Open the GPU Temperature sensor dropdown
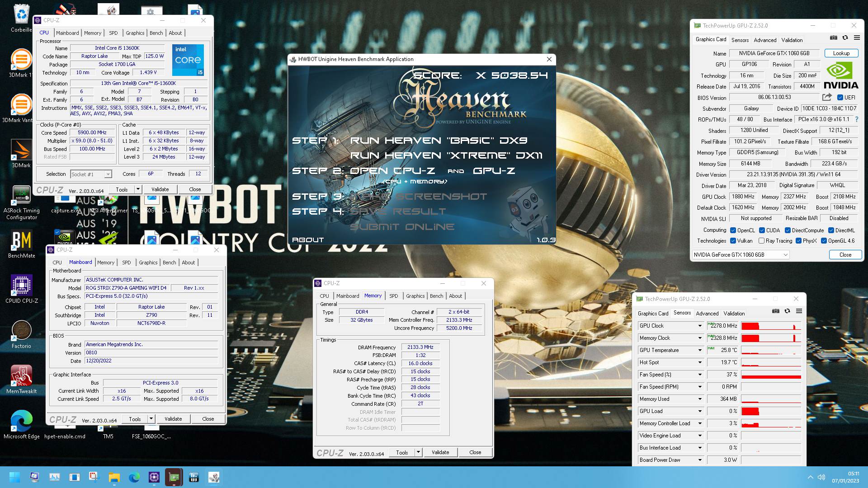Image resolution: width=868 pixels, height=488 pixels. coord(700,350)
